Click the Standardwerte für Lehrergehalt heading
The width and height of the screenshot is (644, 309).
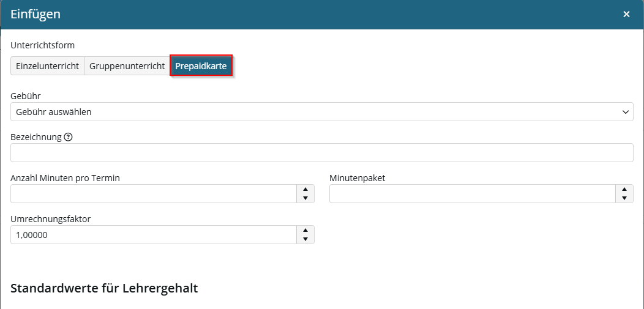pyautogui.click(x=104, y=288)
